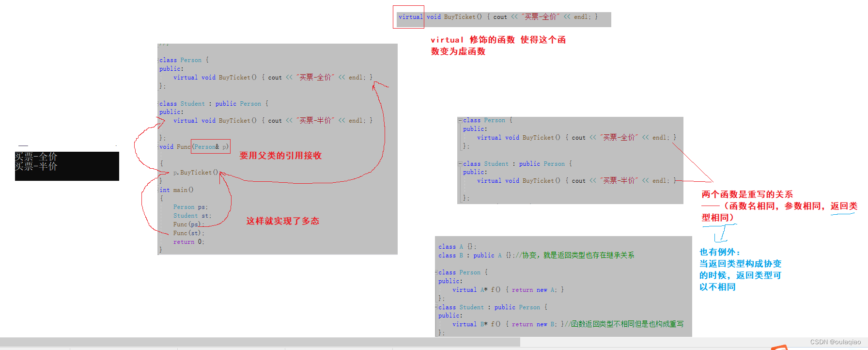Click the "买票-全价" BuyTicket line in the right-middle snippet

576,138
